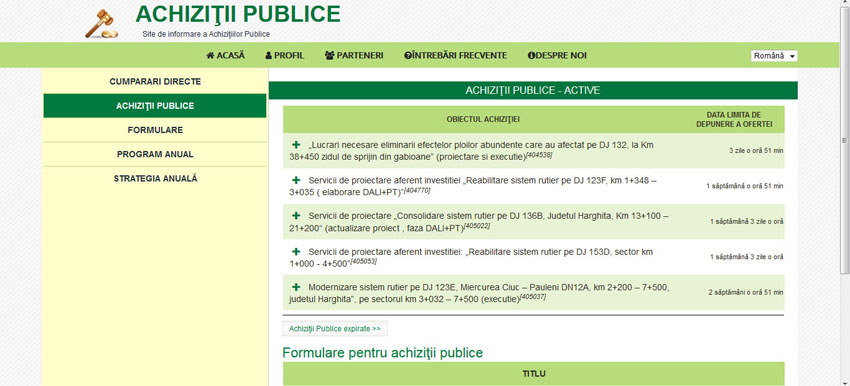Expand the DJ 132 gabioane row plus icon
The height and width of the screenshot is (386, 850).
click(296, 145)
